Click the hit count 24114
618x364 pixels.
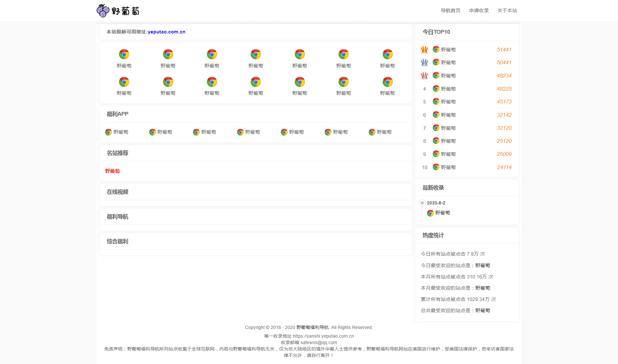pyautogui.click(x=504, y=167)
